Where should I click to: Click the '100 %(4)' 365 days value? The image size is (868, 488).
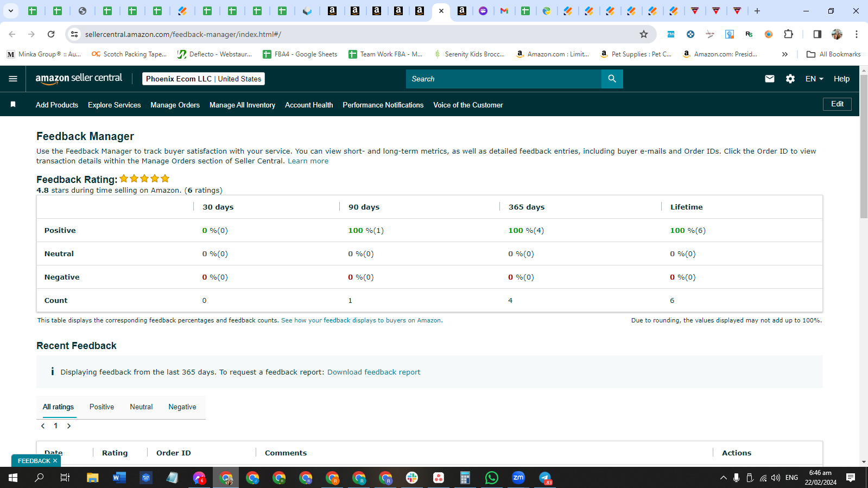point(526,230)
